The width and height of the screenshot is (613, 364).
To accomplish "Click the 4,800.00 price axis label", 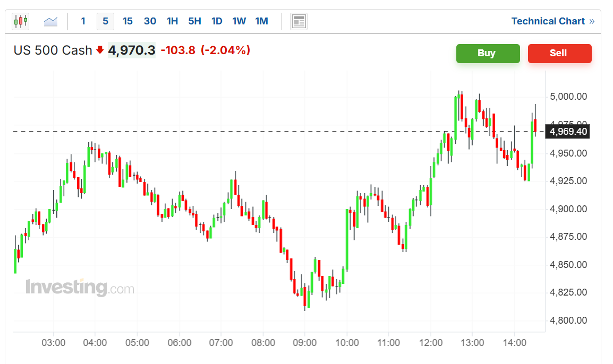I will tap(568, 320).
